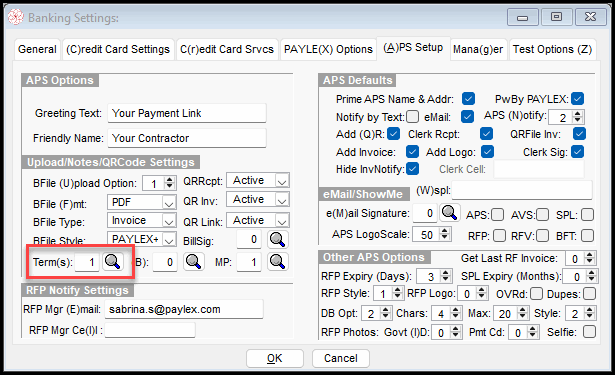The width and height of the screenshot is (615, 375).
Task: Click the magnifier beside the (B) field
Action: (x=194, y=262)
